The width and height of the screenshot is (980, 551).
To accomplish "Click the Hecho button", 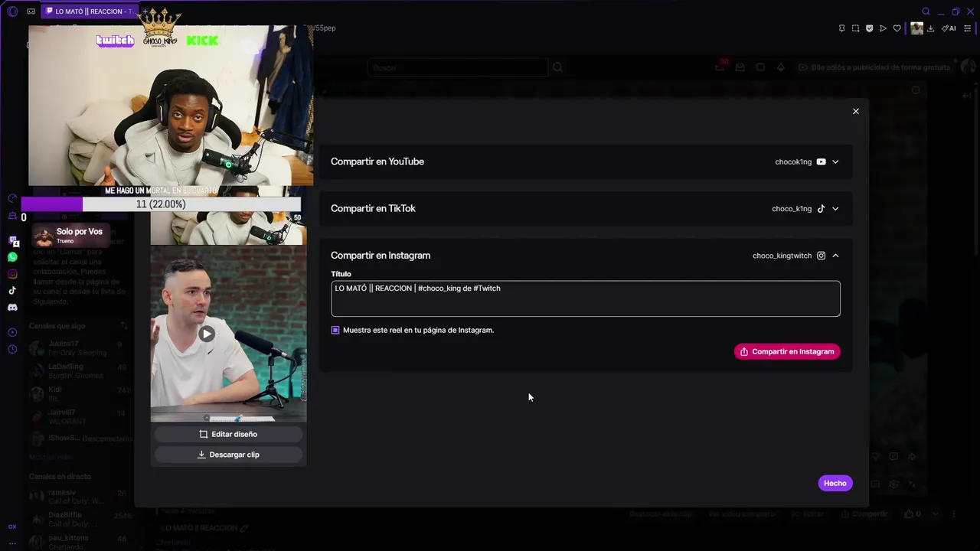I will (x=835, y=483).
